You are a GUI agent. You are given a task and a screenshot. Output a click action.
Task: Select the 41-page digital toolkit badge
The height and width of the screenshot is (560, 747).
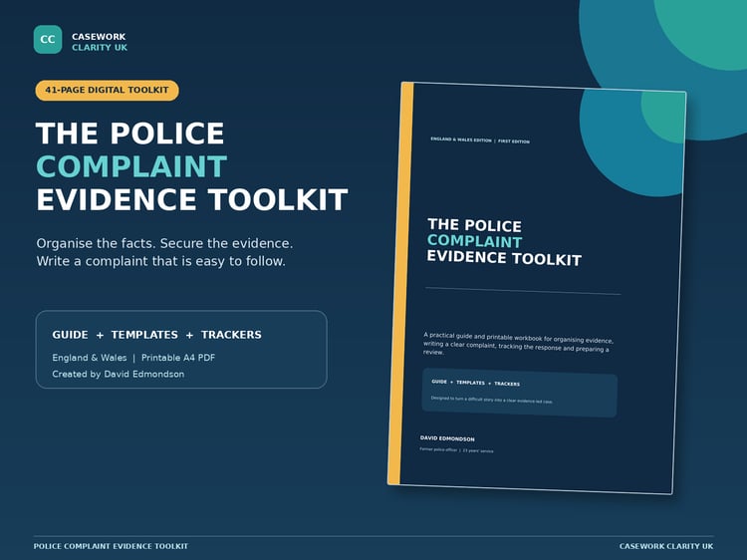pyautogui.click(x=108, y=90)
